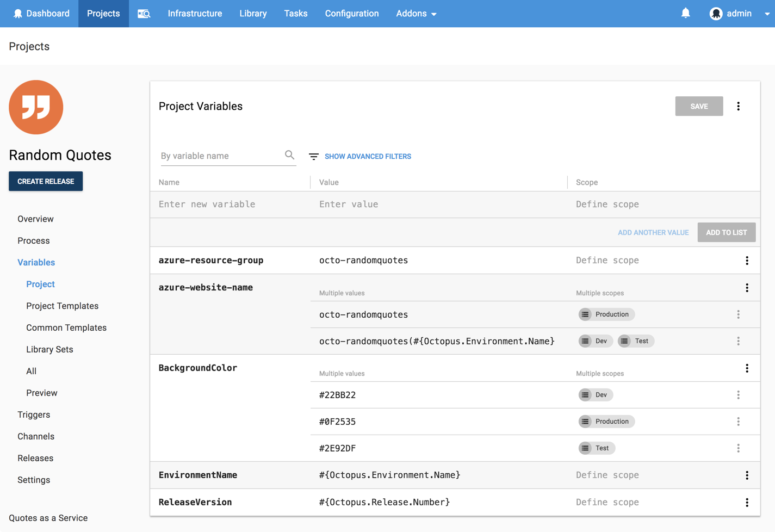Click the admin avatar icon
Image resolution: width=775 pixels, height=532 pixels.
716,13
